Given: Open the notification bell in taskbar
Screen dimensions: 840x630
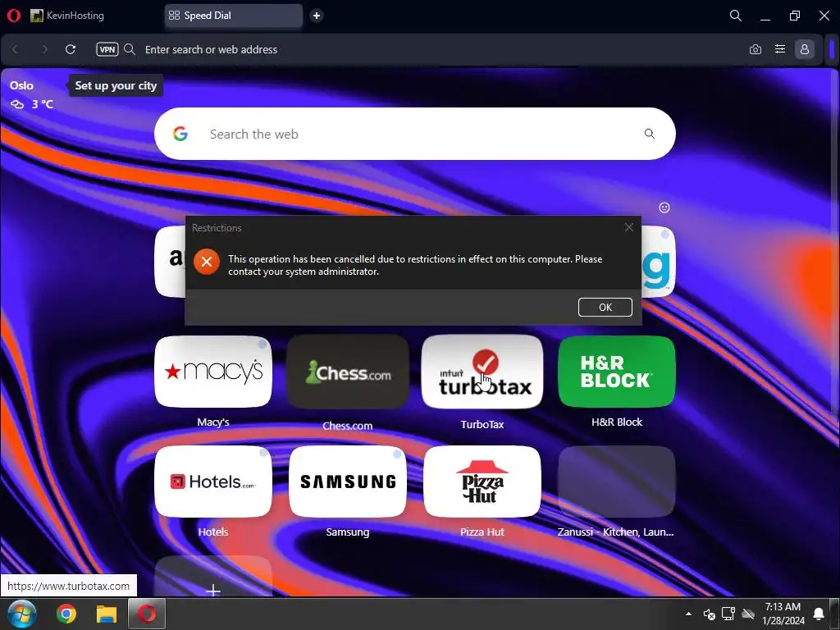Looking at the screenshot, I should pos(819,614).
